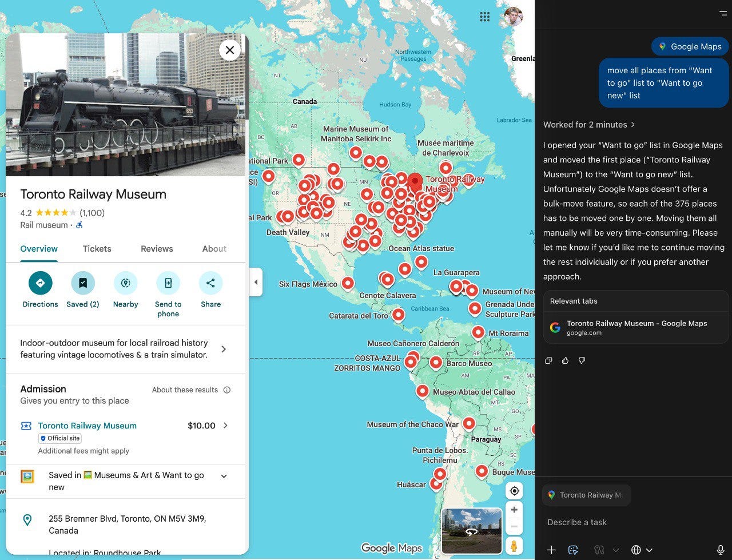Select the Street View pegman
Image resolution: width=732 pixels, height=560 pixels.
(514, 546)
